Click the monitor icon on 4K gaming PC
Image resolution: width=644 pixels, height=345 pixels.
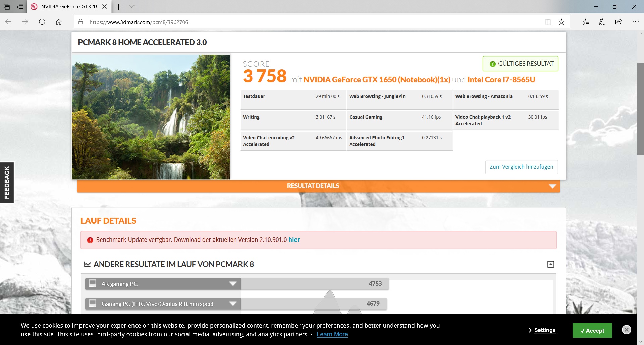tap(93, 284)
